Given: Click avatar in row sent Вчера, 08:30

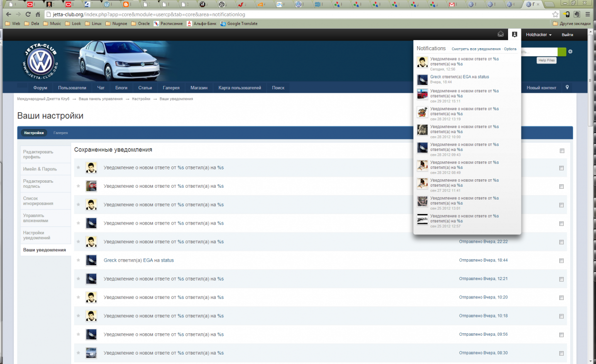Looking at the screenshot, I should click(x=91, y=353).
